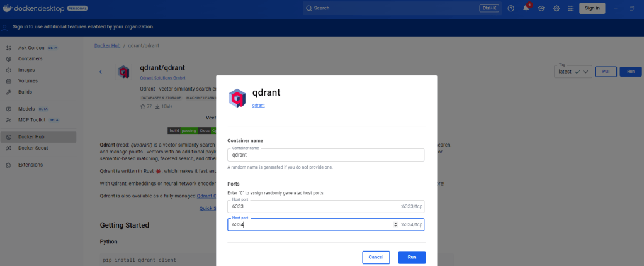Click the stepper on 6334 host port
Viewport: 644px width, 266px height.
point(395,224)
